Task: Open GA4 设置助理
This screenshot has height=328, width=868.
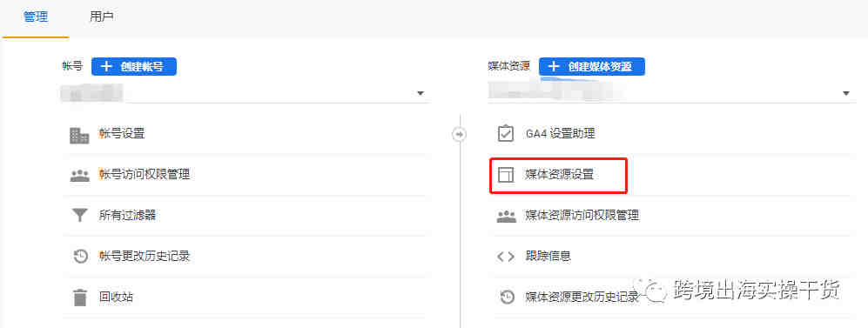Action: point(560,133)
